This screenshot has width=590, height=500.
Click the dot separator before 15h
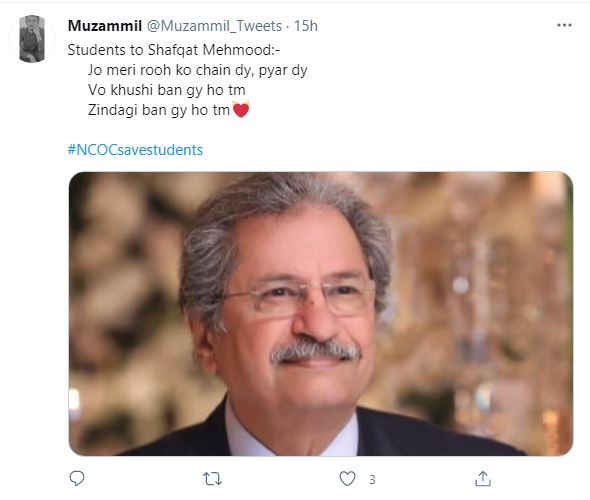(x=287, y=26)
